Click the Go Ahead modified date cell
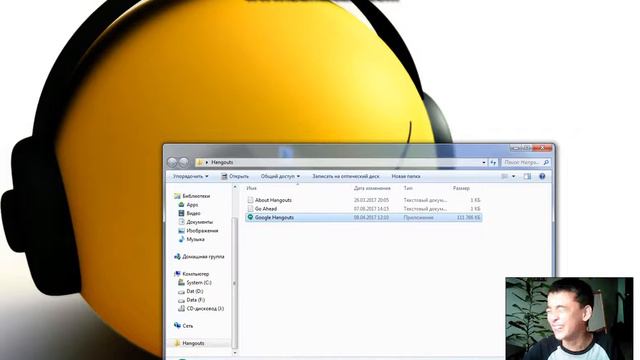Viewport: 640px width, 360px height. pos(371,209)
